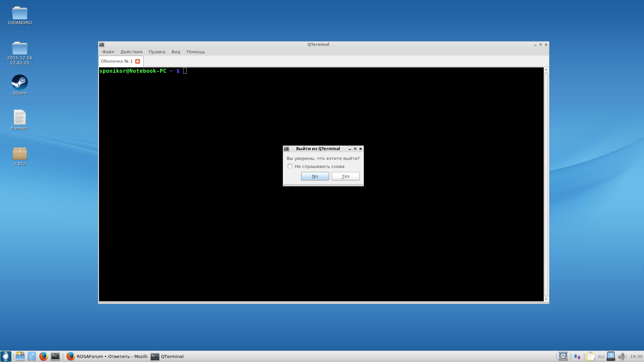Open the file manager from the taskbar
The width and height of the screenshot is (644, 362).
20,356
